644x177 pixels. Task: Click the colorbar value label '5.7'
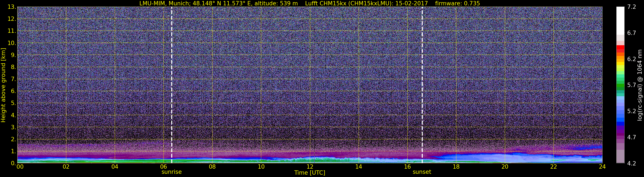pyautogui.click(x=632, y=85)
